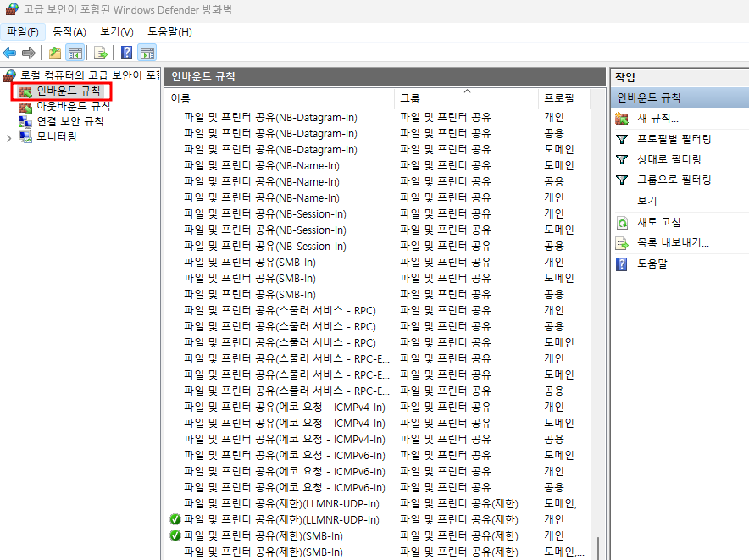Select NB-Name-In rule with 공용 profile
Viewport: 749px width, 560px height.
point(379,181)
